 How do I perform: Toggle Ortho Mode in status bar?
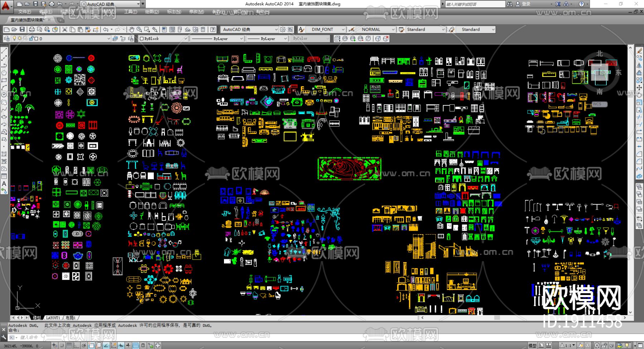(x=77, y=345)
